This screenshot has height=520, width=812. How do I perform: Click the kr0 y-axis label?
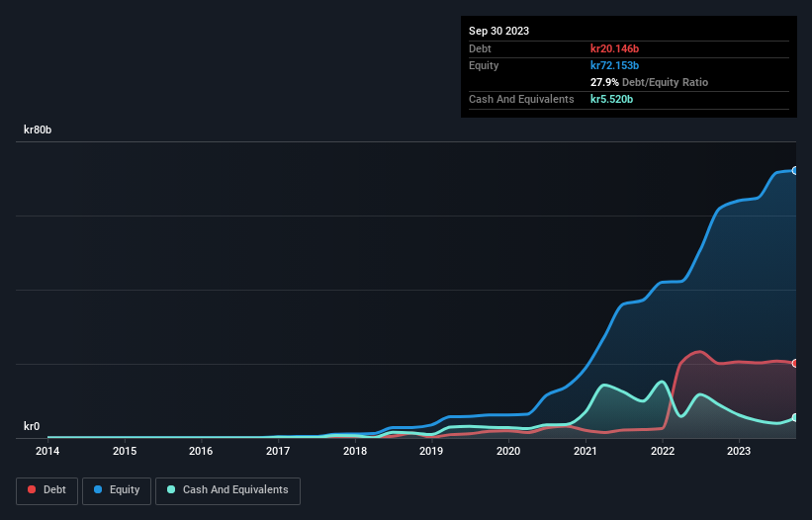point(32,426)
